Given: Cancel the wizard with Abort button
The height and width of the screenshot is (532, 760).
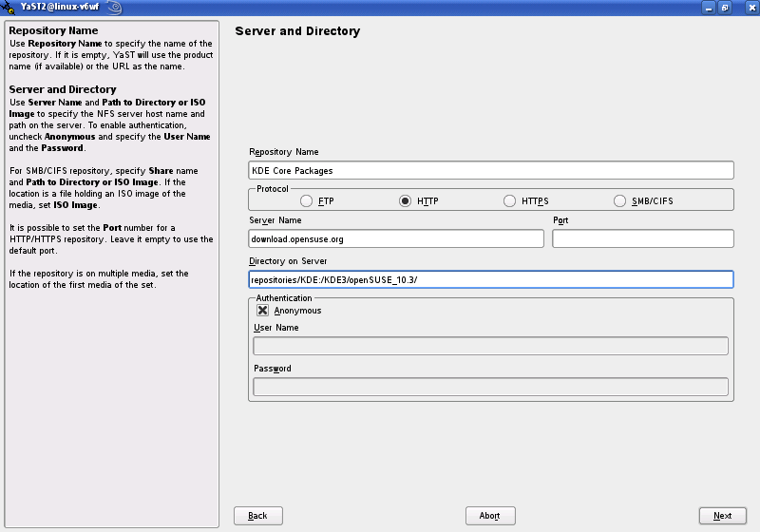Looking at the screenshot, I should [x=490, y=516].
